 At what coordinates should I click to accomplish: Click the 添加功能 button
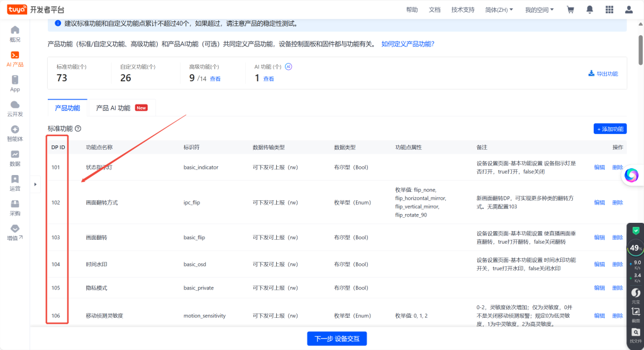coord(609,128)
